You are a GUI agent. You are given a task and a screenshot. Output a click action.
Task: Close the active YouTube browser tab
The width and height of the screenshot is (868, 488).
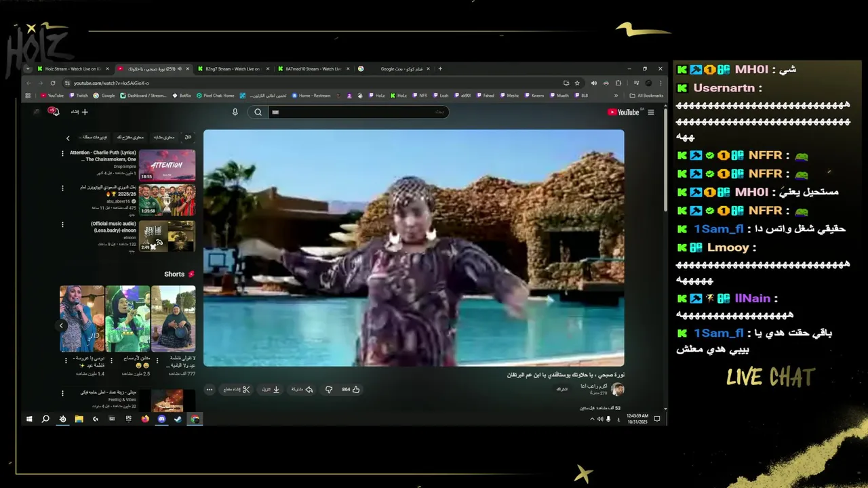(x=188, y=68)
